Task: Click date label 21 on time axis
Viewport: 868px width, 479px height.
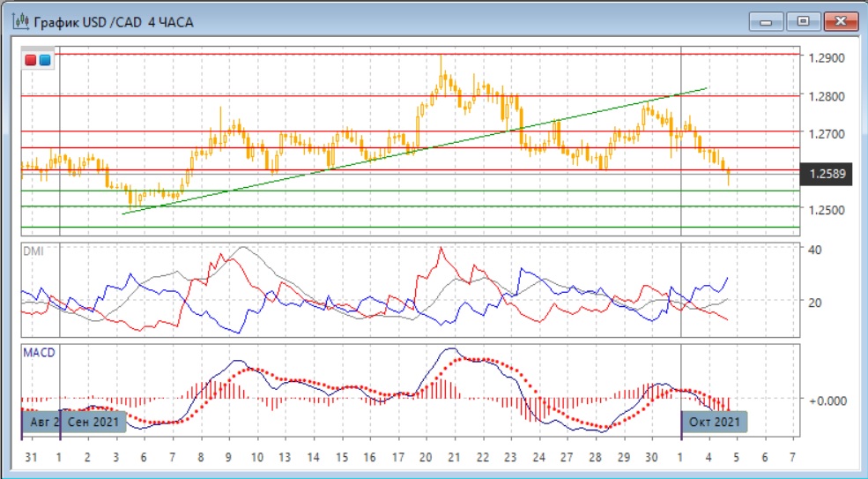Action: [455, 458]
